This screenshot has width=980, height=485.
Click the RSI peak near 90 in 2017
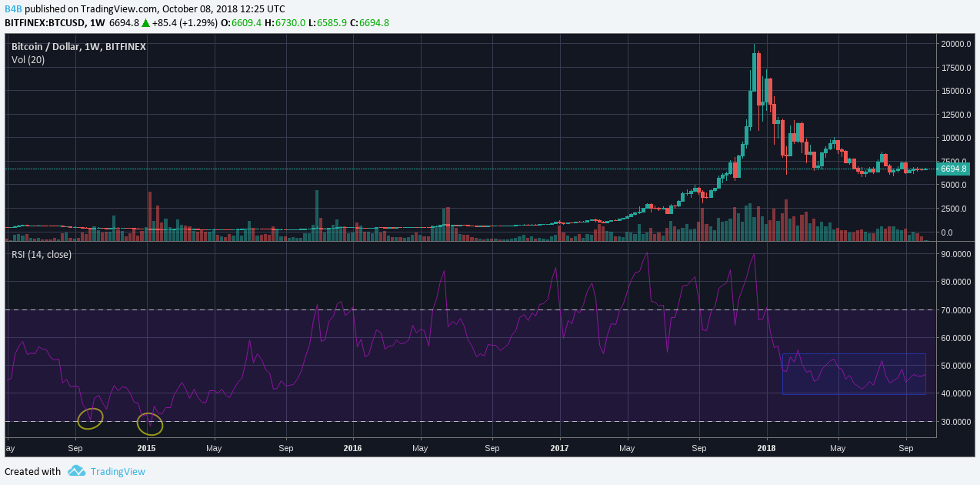[646, 255]
